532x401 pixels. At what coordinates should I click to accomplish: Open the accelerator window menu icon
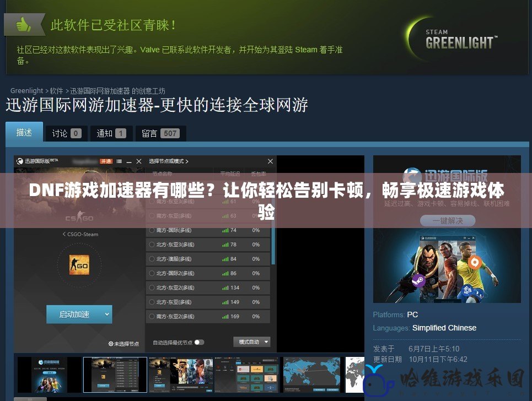pyautogui.click(x=119, y=161)
